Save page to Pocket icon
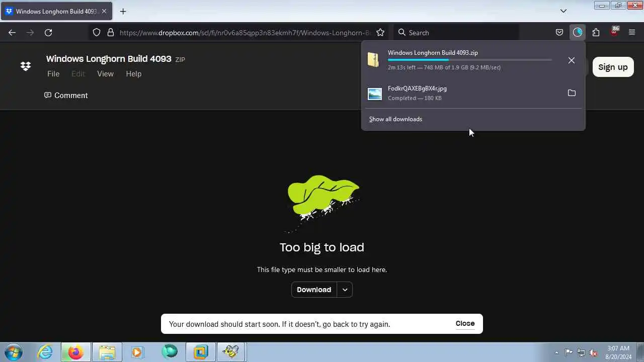 559,32
